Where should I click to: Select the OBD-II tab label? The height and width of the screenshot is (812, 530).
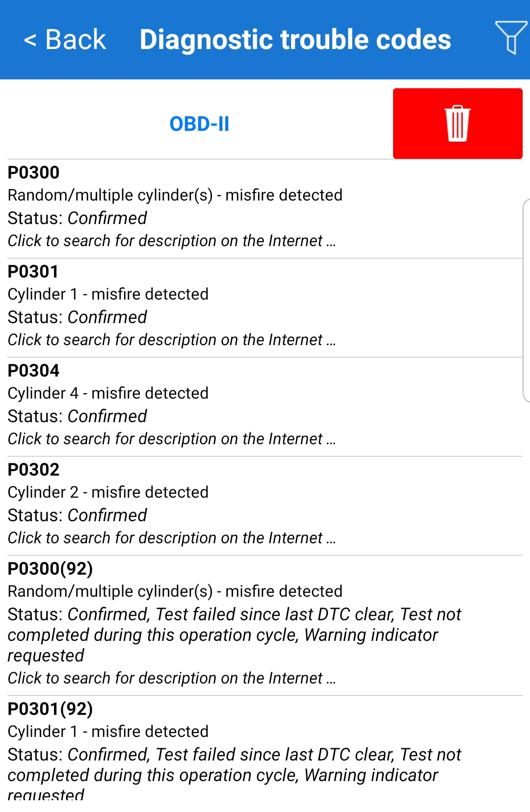199,124
